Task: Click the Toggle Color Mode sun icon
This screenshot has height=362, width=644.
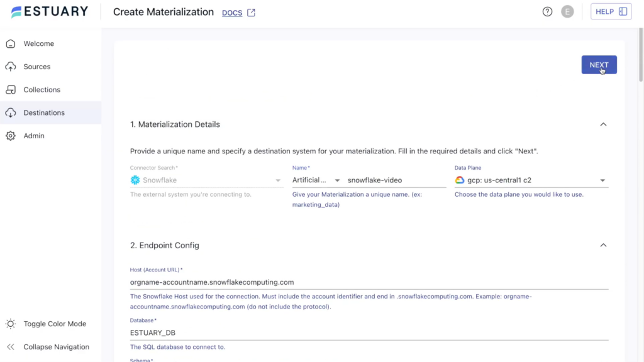Action: [x=11, y=324]
